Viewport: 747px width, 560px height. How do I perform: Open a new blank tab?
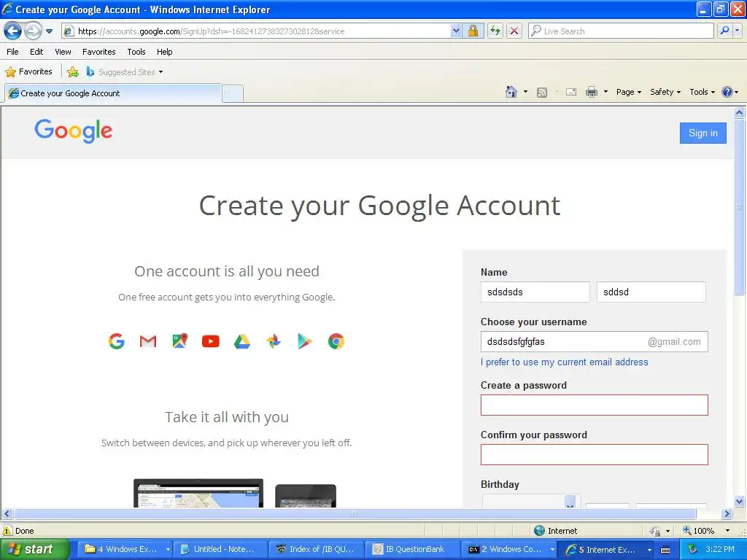(x=233, y=93)
